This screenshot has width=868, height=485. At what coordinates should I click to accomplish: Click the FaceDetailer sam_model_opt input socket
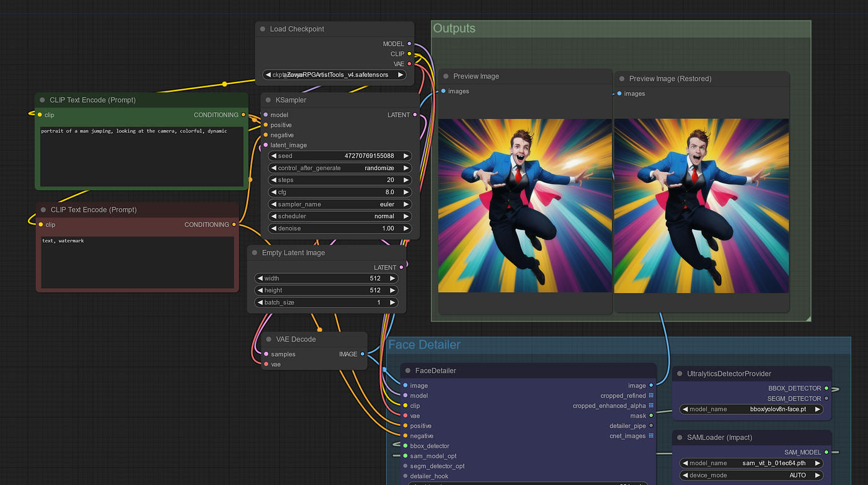click(405, 456)
